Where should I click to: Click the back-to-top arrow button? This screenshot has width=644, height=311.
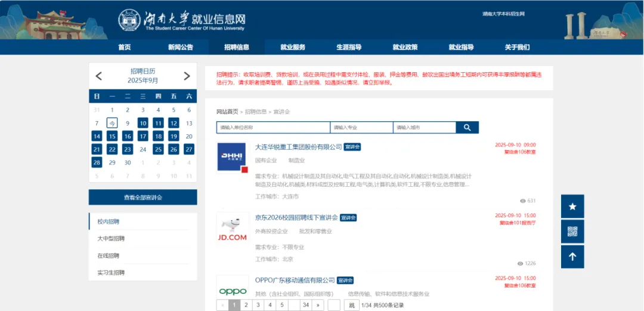[x=572, y=257]
